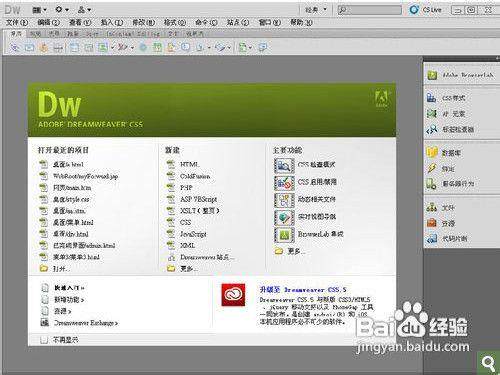Open the 窗口(W) menu
Image resolution: width=500 pixels, height=375 pixels.
tap(270, 22)
